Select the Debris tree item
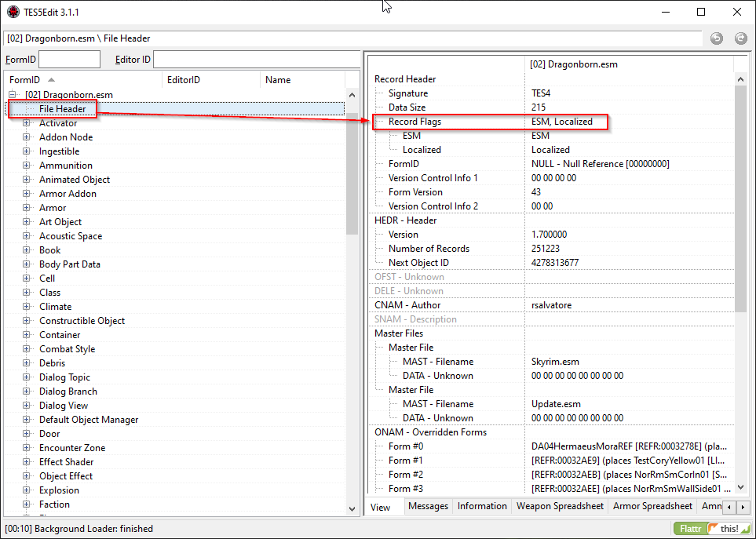The height and width of the screenshot is (539, 756). pyautogui.click(x=52, y=362)
